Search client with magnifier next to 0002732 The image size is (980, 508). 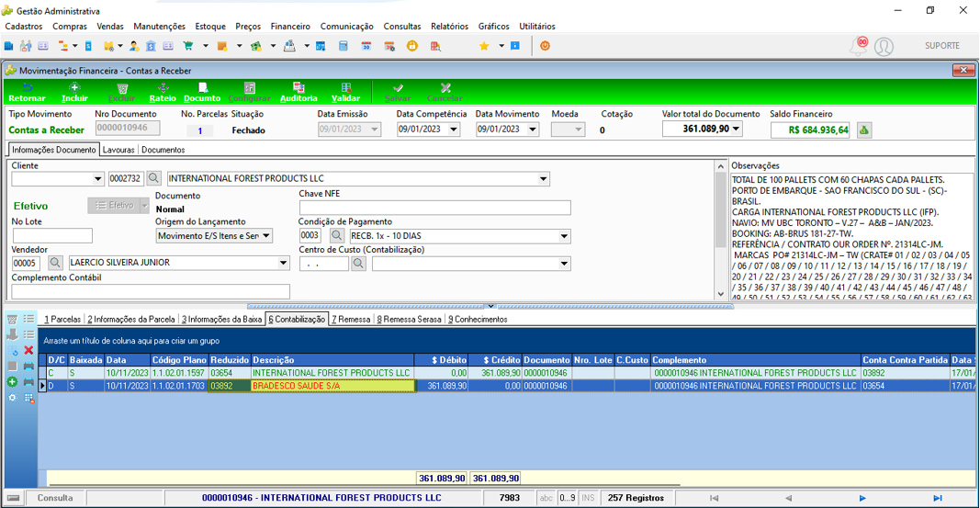(153, 179)
